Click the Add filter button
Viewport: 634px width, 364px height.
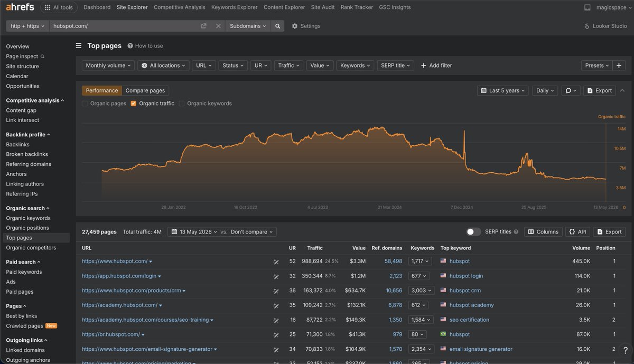436,66
